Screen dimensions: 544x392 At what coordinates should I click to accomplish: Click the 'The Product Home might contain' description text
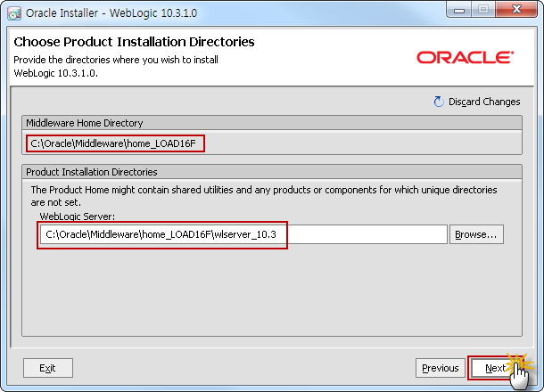pyautogui.click(x=264, y=196)
